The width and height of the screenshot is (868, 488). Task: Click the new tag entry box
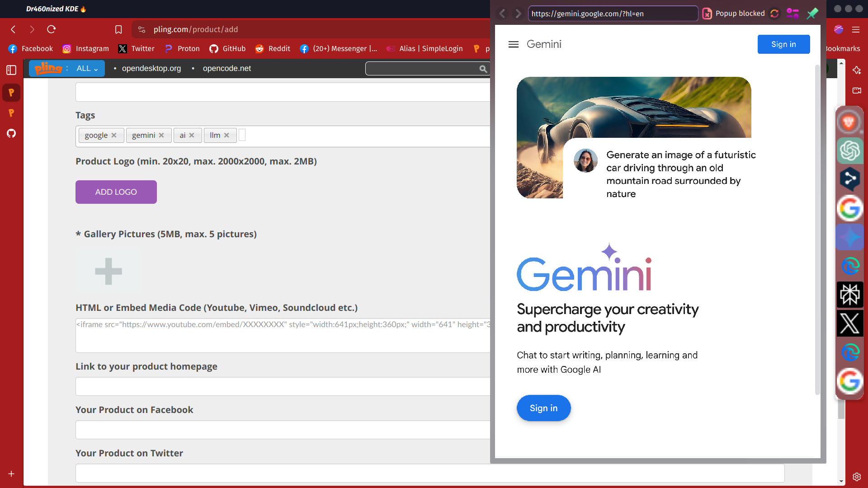click(242, 135)
